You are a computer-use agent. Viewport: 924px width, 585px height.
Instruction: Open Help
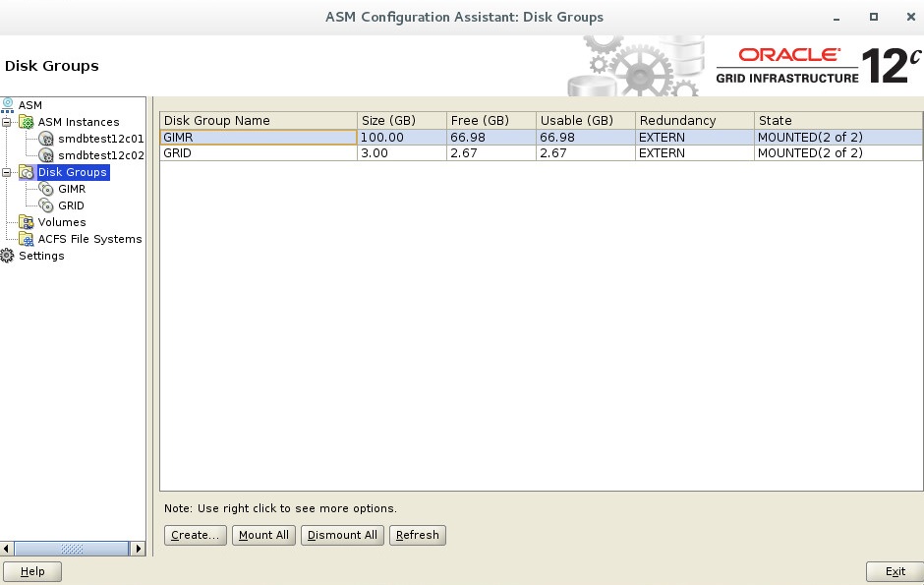pos(32,571)
